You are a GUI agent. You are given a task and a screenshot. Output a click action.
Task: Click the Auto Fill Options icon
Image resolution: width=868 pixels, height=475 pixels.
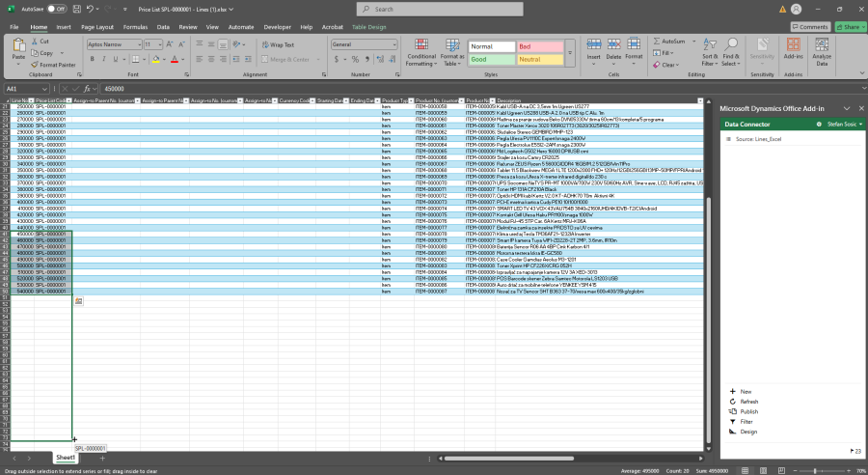(79, 301)
